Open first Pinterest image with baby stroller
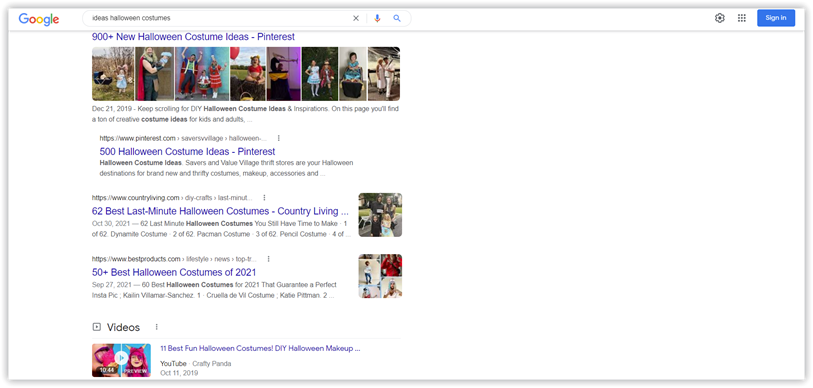This screenshot has height=388, width=813. click(x=113, y=74)
